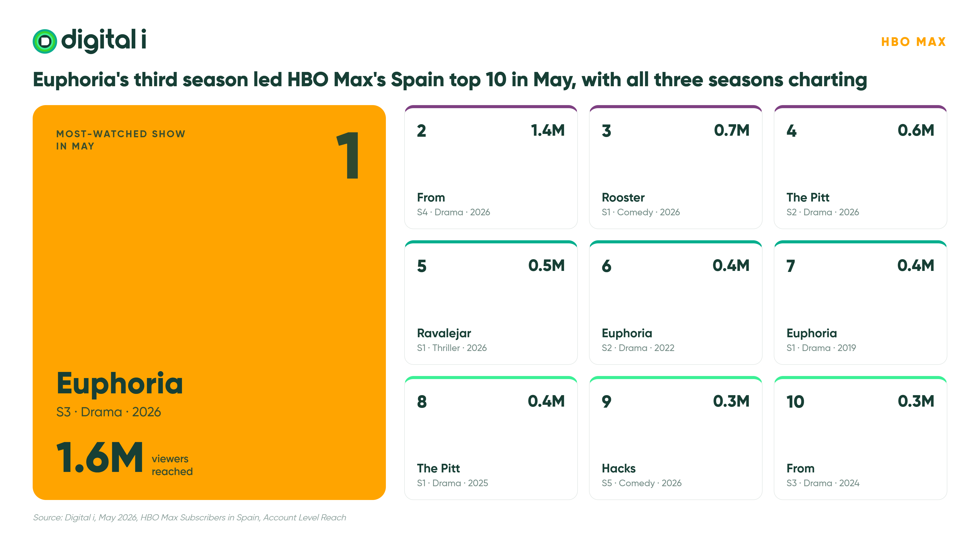Select the Source footnote text
Screen dimensions: 980x551
(x=189, y=518)
